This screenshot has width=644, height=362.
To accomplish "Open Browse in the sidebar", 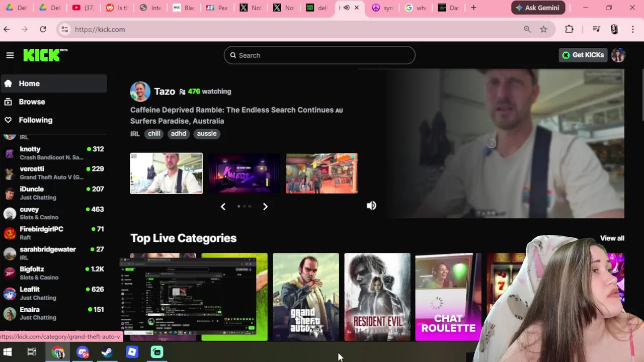I will point(53,102).
